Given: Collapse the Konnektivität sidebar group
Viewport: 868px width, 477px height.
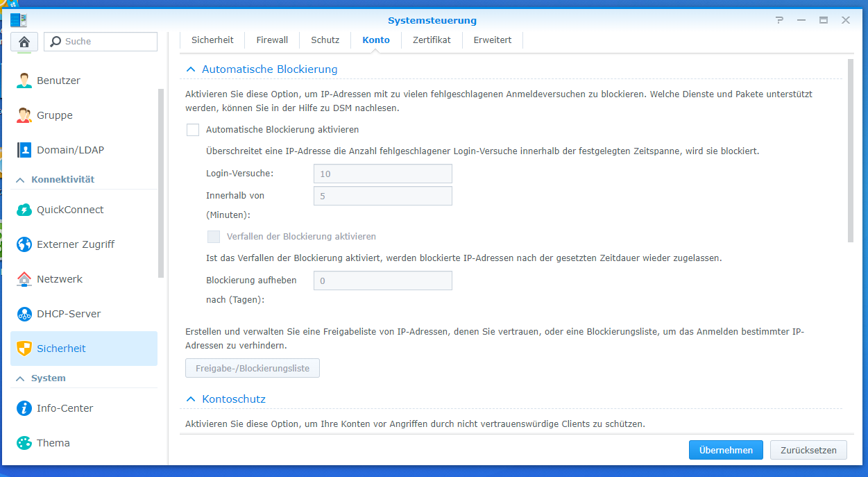Looking at the screenshot, I should 20,180.
